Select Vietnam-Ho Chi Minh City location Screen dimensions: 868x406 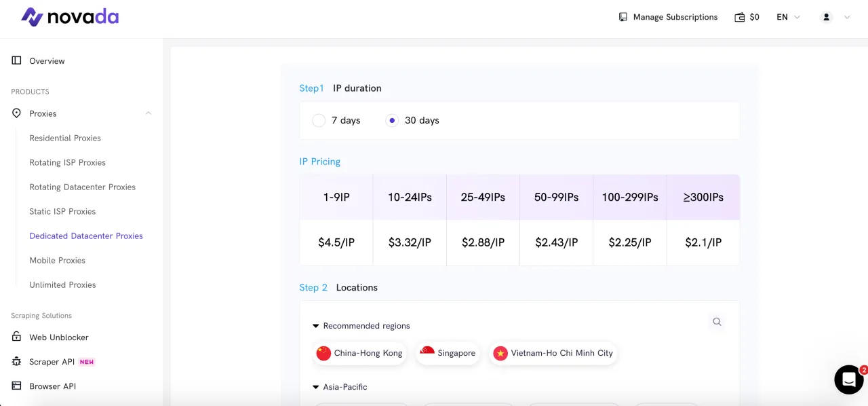point(553,353)
